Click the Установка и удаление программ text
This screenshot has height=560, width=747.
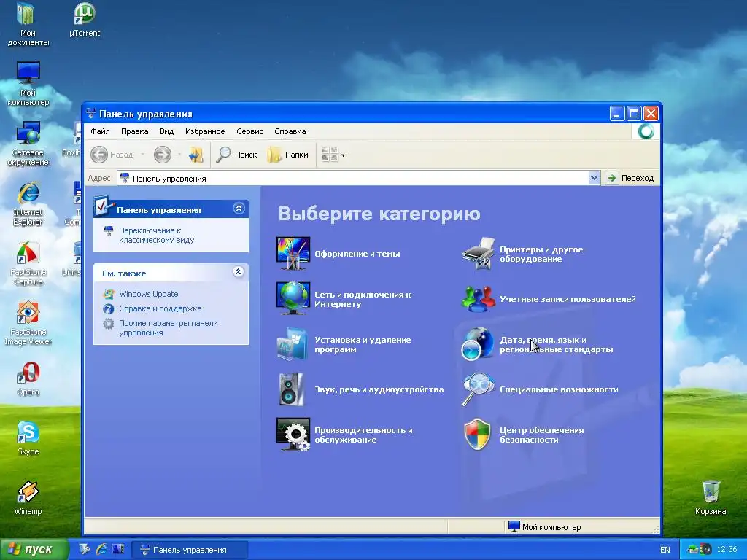363,344
